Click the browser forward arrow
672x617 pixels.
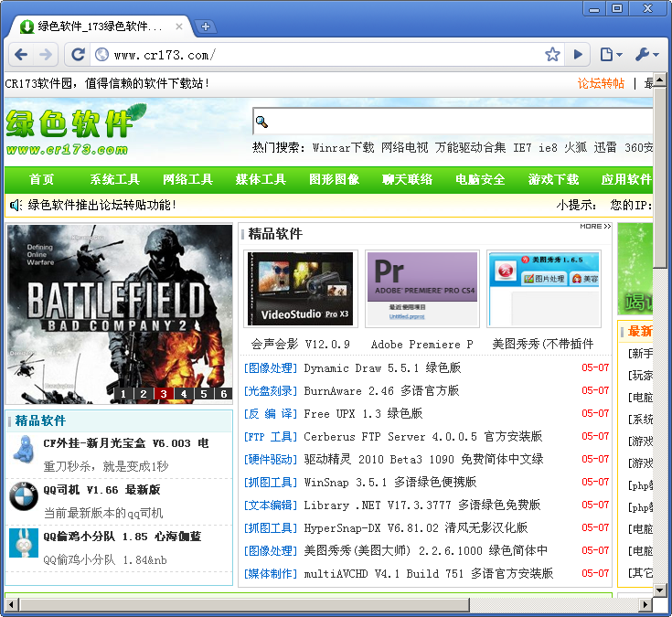click(46, 55)
